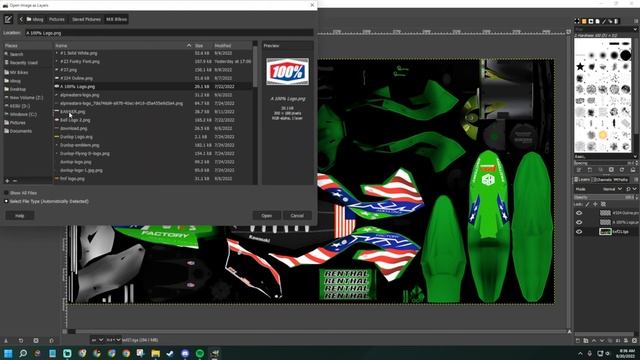This screenshot has width=640, height=360.
Task: Open the Search place in sidebar
Action: coord(16,54)
